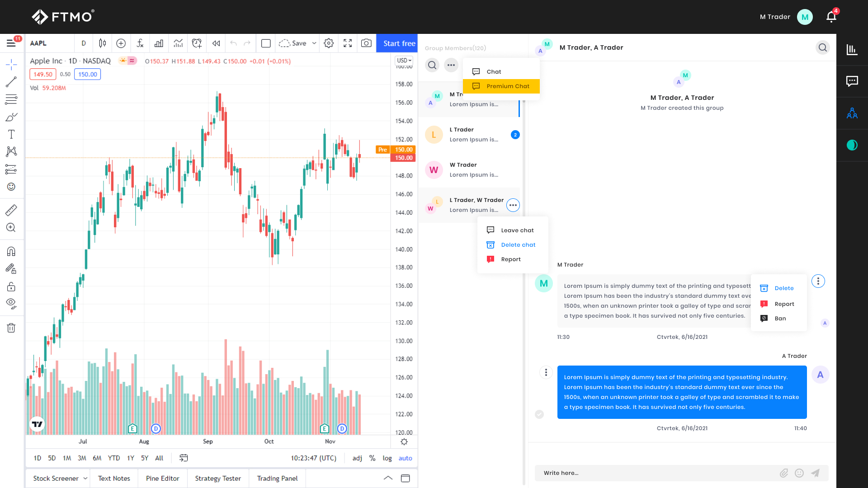
Task: Open the USD currency dropdown
Action: point(404,61)
